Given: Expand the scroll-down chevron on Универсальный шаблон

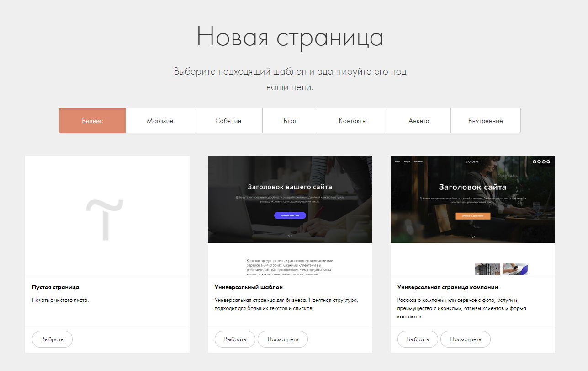Looking at the screenshot, I should click(290, 236).
